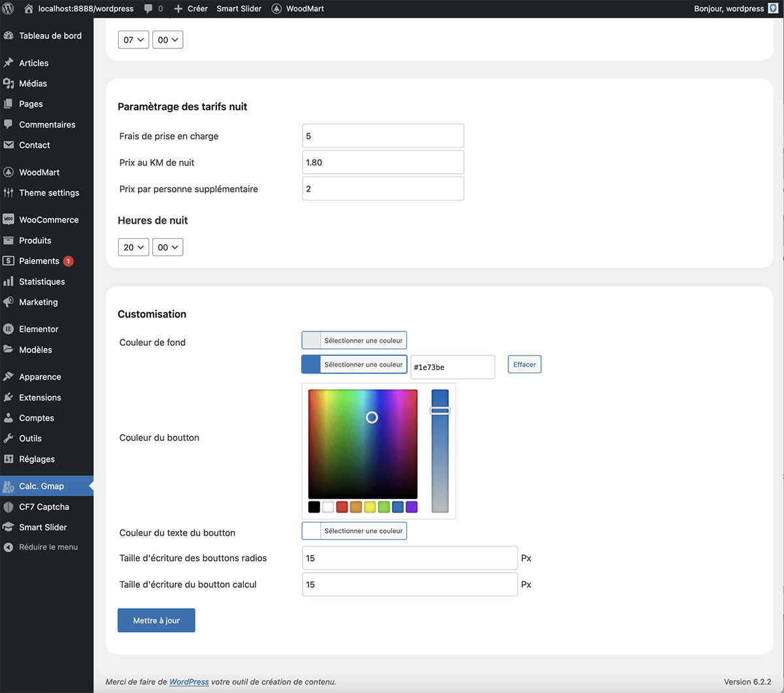
Task: Select the white color swatch
Action: (328, 507)
